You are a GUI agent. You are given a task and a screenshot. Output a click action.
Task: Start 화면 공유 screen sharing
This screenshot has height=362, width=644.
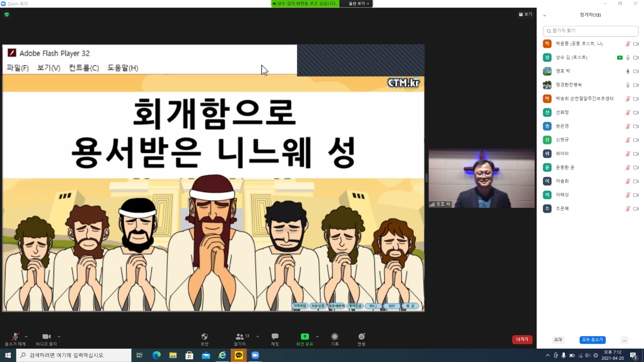click(305, 339)
